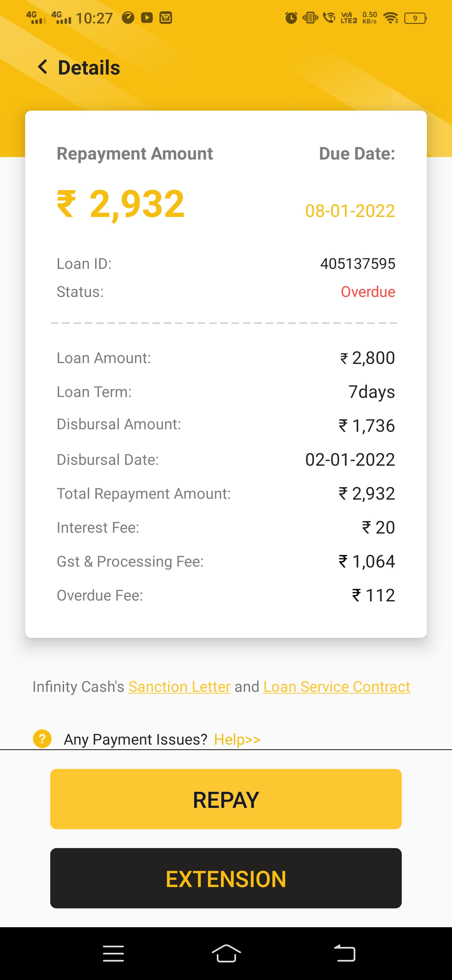Open the Loan Service Contract link

click(337, 687)
